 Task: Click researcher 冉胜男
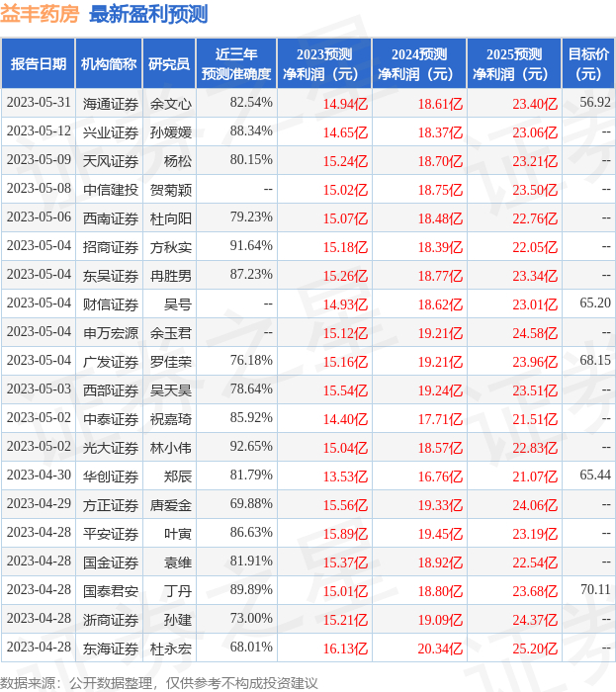click(x=171, y=276)
